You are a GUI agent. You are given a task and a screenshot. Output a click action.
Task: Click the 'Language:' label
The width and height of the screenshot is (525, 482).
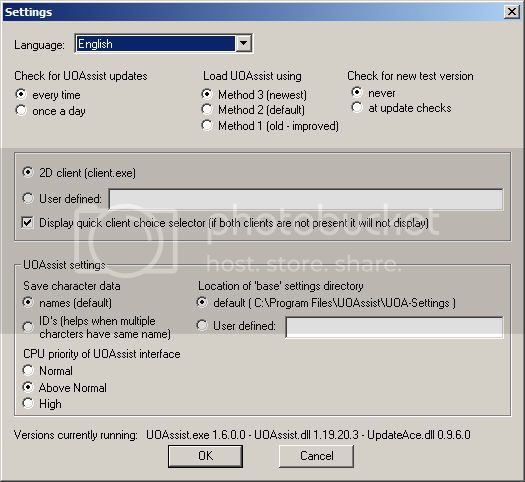click(x=39, y=45)
